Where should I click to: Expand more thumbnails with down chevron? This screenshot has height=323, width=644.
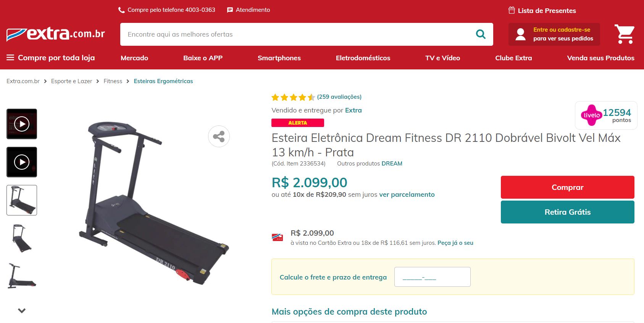[22, 310]
